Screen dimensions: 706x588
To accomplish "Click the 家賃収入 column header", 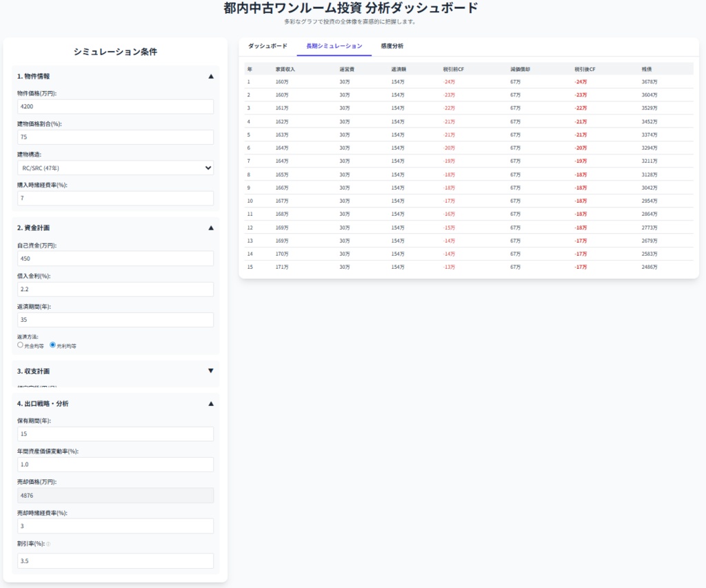I will (285, 70).
